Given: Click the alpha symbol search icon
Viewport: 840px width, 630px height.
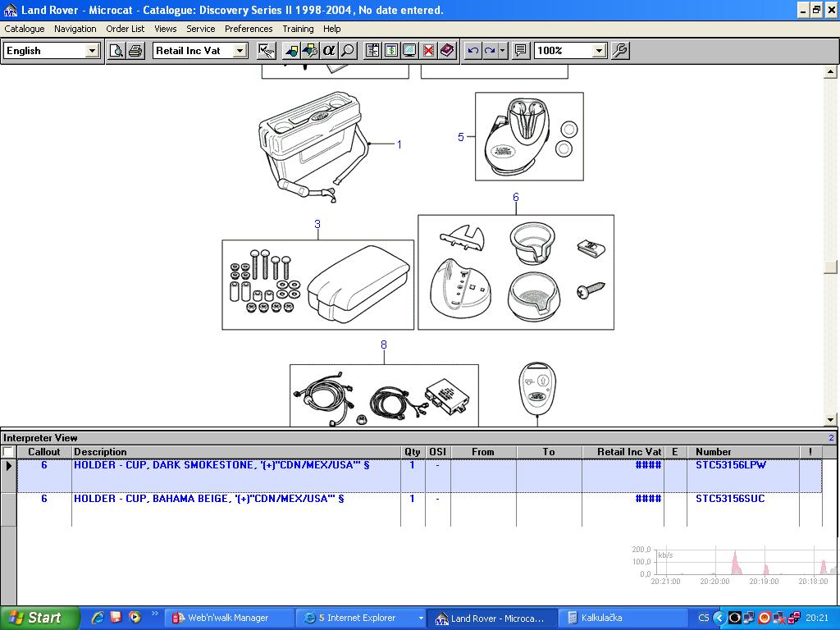Looking at the screenshot, I should 329,51.
